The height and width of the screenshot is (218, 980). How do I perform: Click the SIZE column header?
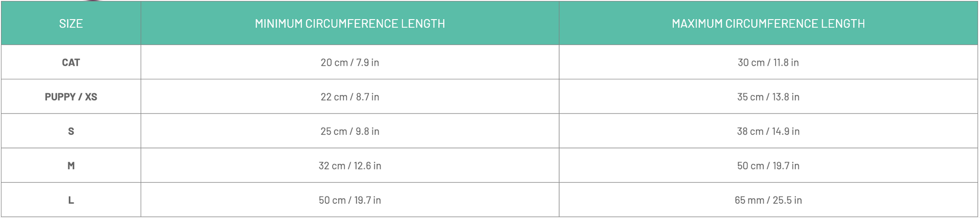[71, 24]
